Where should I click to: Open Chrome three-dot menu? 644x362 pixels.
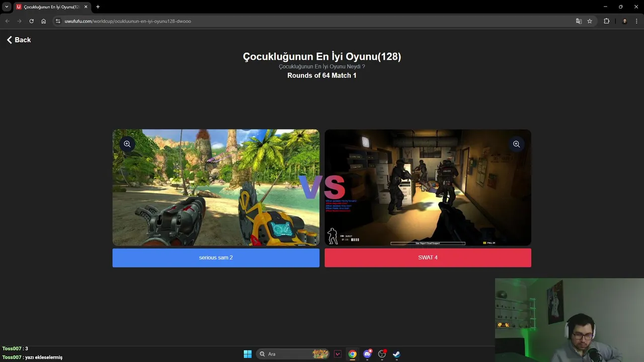point(637,21)
